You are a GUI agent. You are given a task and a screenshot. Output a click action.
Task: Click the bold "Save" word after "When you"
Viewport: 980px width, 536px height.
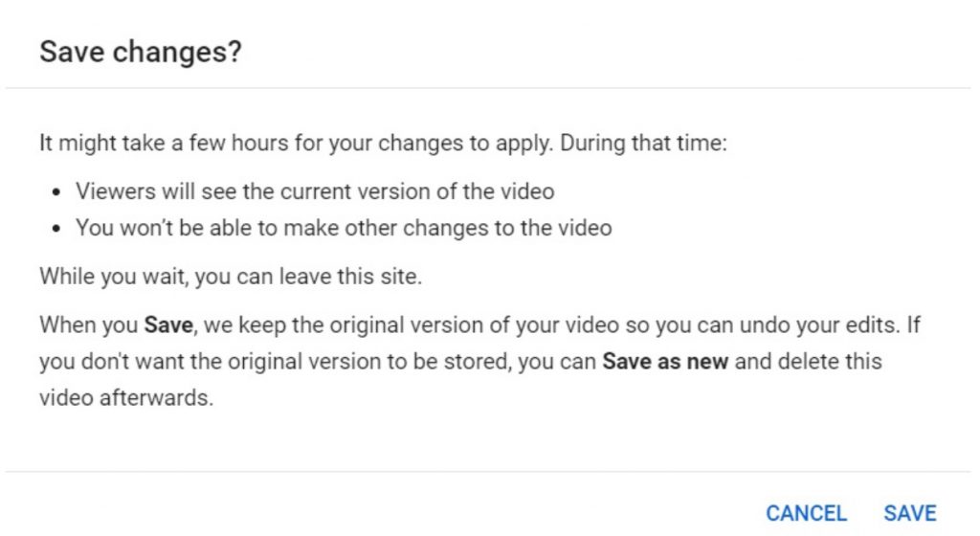click(168, 324)
